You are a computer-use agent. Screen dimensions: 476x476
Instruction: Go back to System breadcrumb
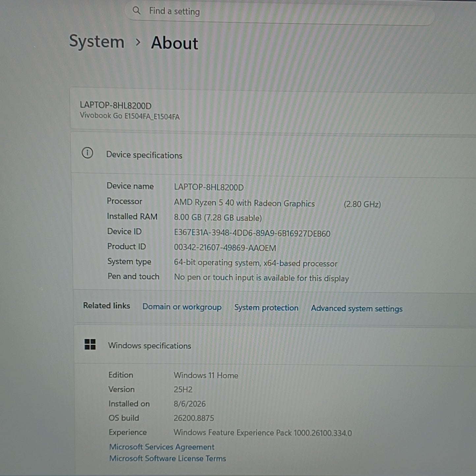pos(97,42)
